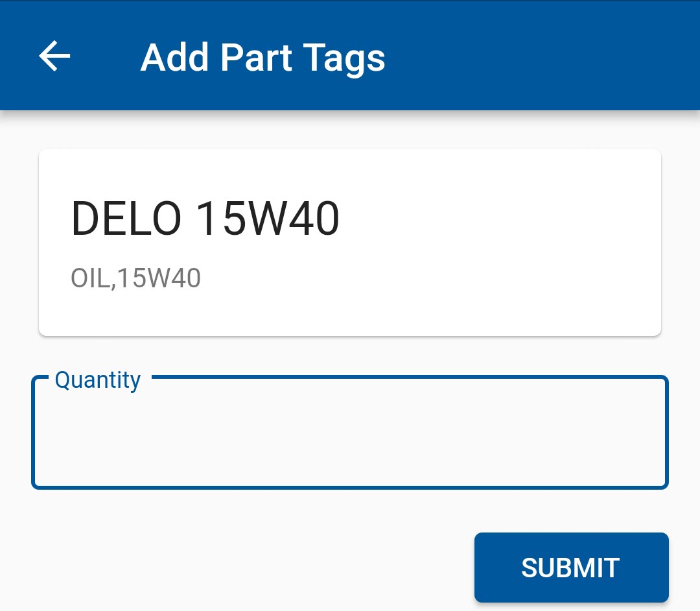Focus the Quantity input field
700x611 pixels.
tap(350, 433)
